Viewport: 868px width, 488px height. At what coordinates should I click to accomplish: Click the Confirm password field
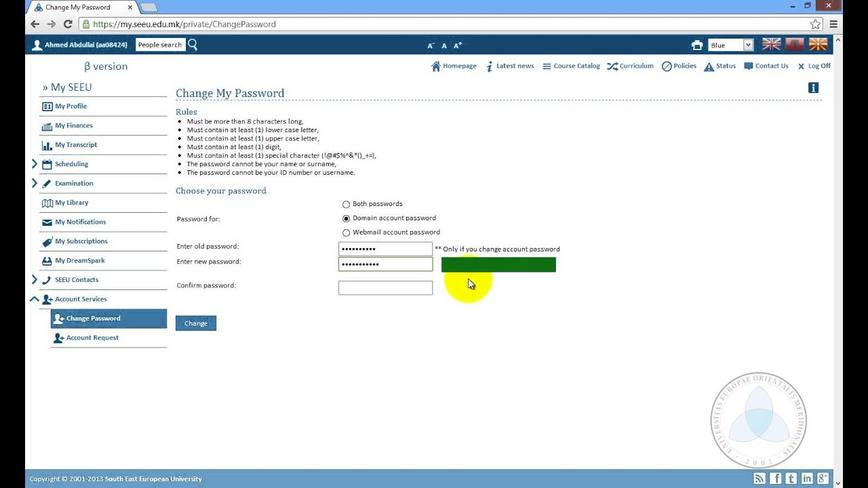click(385, 288)
